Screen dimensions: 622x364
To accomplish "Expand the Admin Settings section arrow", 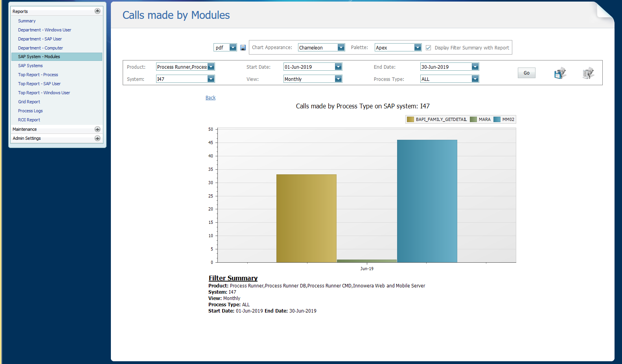I will pos(98,138).
